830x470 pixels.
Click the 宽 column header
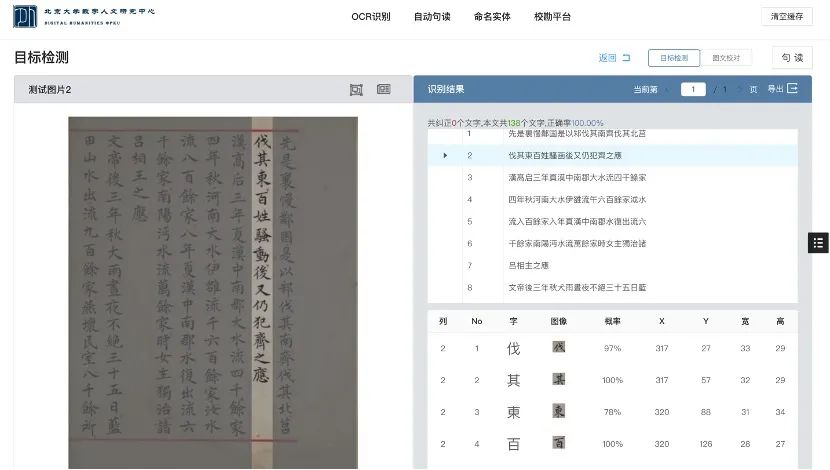click(745, 321)
